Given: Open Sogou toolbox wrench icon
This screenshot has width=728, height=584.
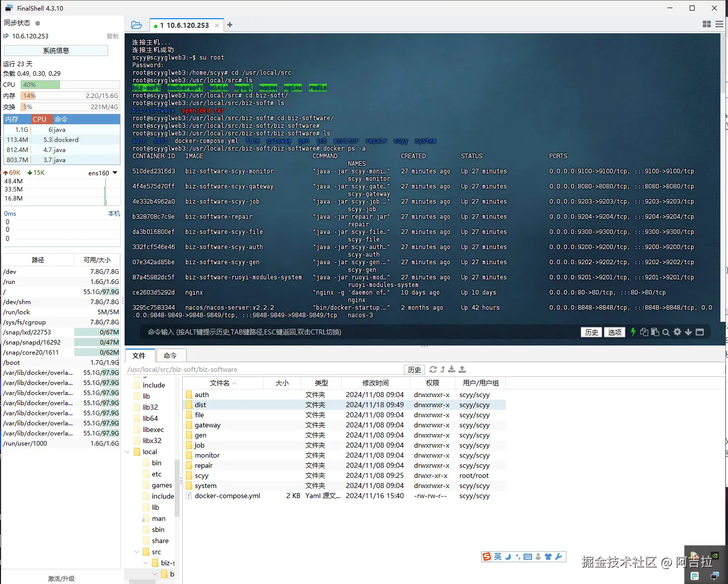Looking at the screenshot, I should [x=558, y=557].
